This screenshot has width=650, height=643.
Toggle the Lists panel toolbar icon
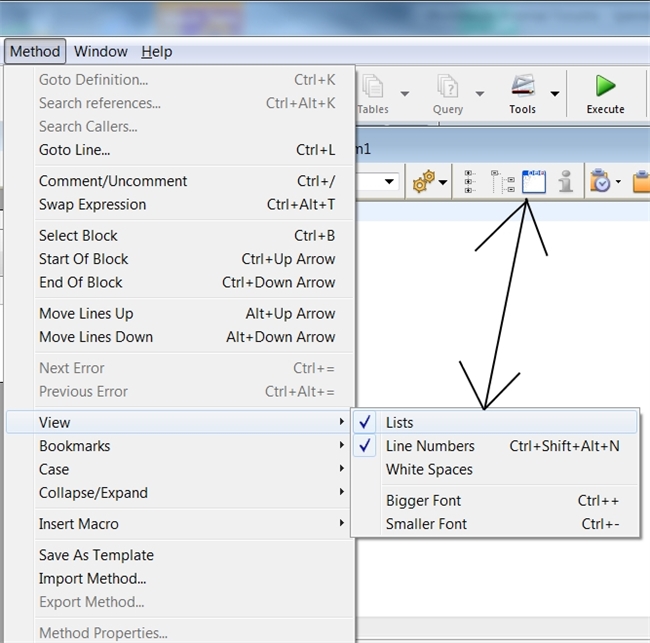click(533, 181)
